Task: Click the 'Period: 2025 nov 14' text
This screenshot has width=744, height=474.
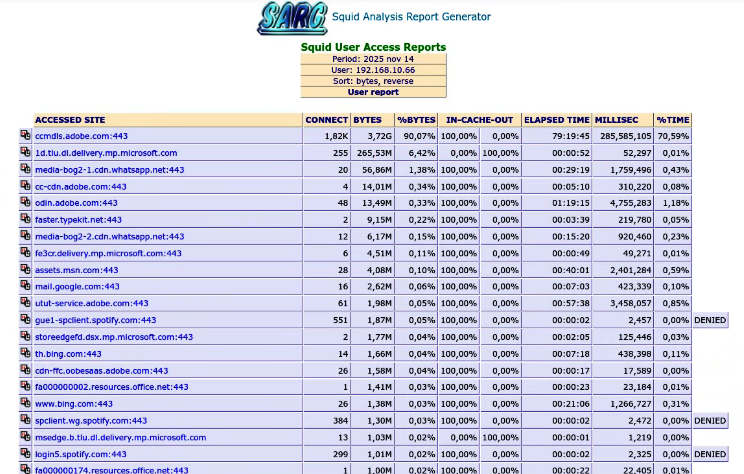Action: pos(373,59)
